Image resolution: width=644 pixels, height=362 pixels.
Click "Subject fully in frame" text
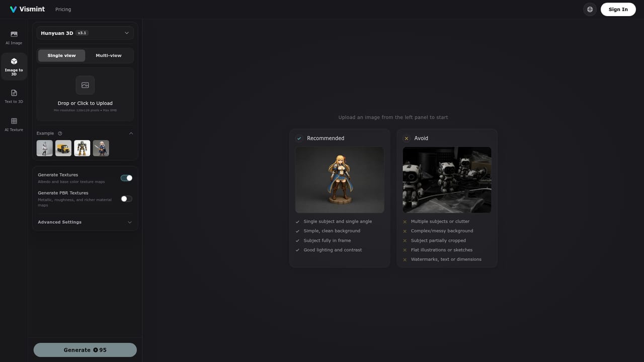pos(327,240)
